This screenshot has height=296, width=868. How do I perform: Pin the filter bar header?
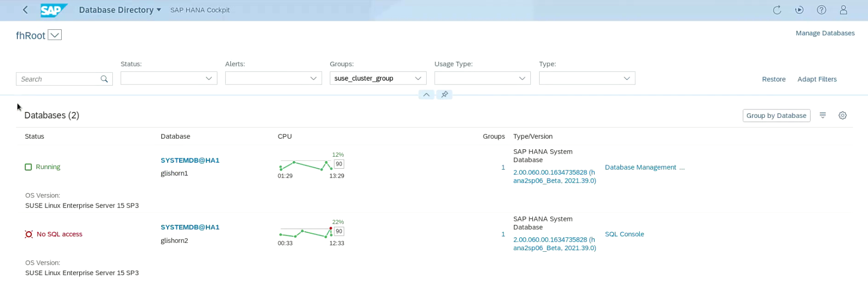tap(444, 95)
